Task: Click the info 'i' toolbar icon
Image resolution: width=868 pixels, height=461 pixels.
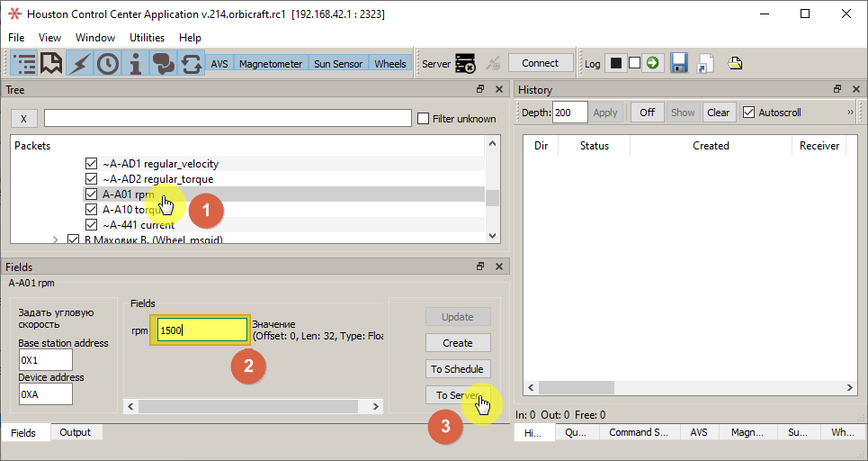Action: click(135, 63)
